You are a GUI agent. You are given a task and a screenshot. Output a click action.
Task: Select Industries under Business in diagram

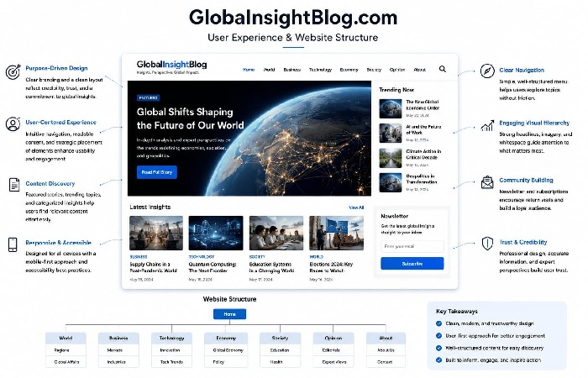118,362
